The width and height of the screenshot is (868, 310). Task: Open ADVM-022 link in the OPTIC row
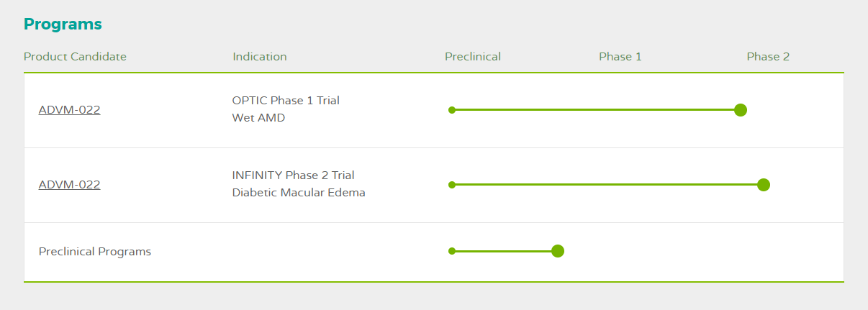tap(69, 110)
